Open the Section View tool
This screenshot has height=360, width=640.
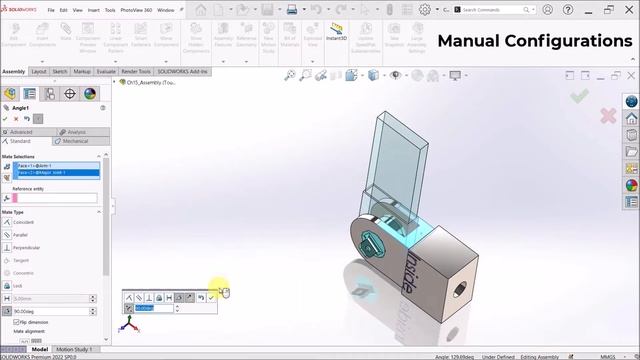[x=336, y=75]
